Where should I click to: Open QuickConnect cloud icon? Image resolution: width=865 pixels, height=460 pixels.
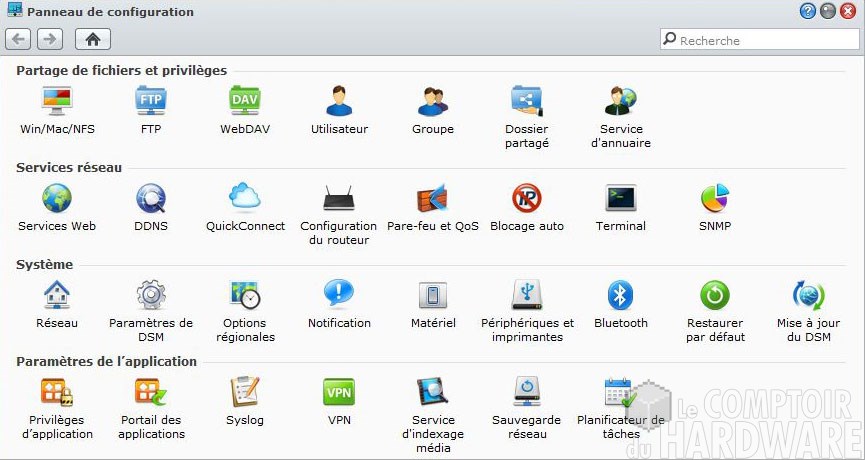click(x=245, y=196)
